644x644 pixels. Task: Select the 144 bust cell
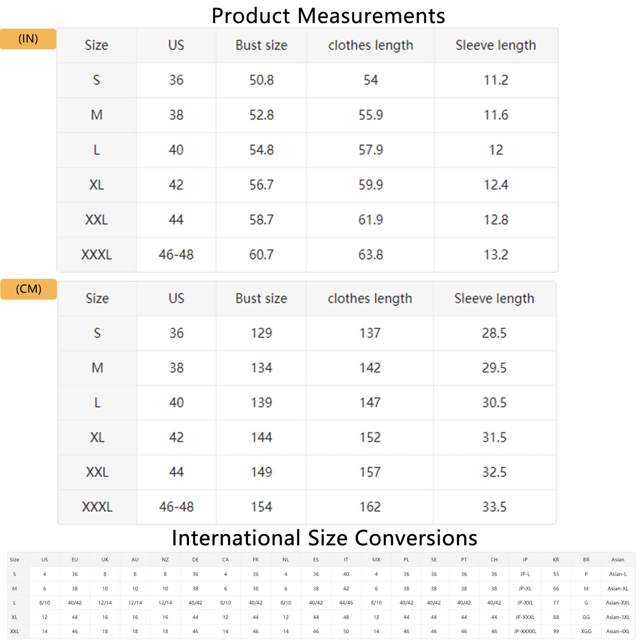[x=261, y=438]
